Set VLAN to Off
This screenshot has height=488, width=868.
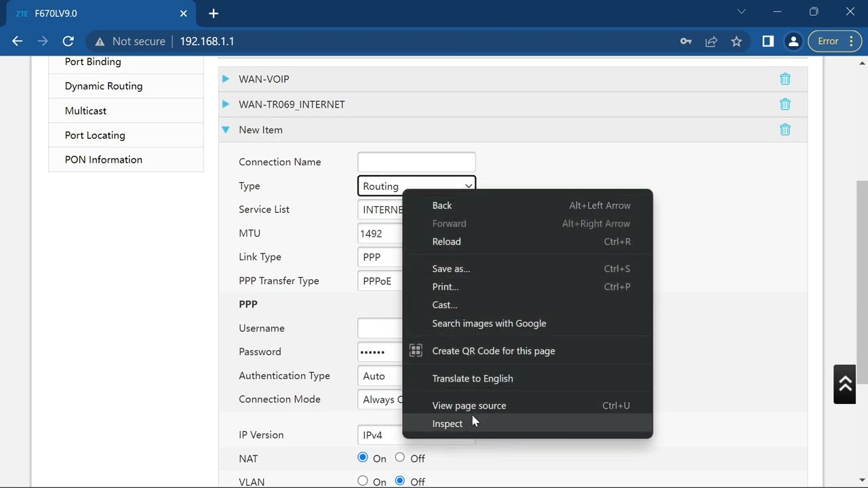click(x=400, y=481)
